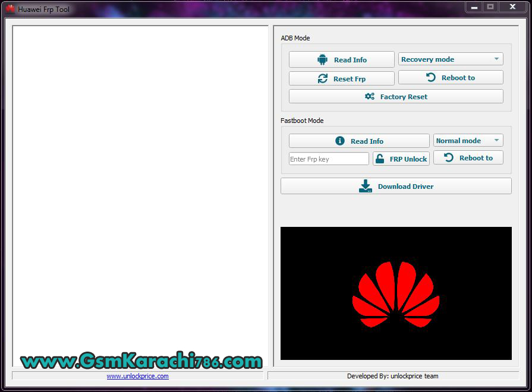Click FRP Unlock button label
Viewport: 532px width, 392px height.
point(408,159)
